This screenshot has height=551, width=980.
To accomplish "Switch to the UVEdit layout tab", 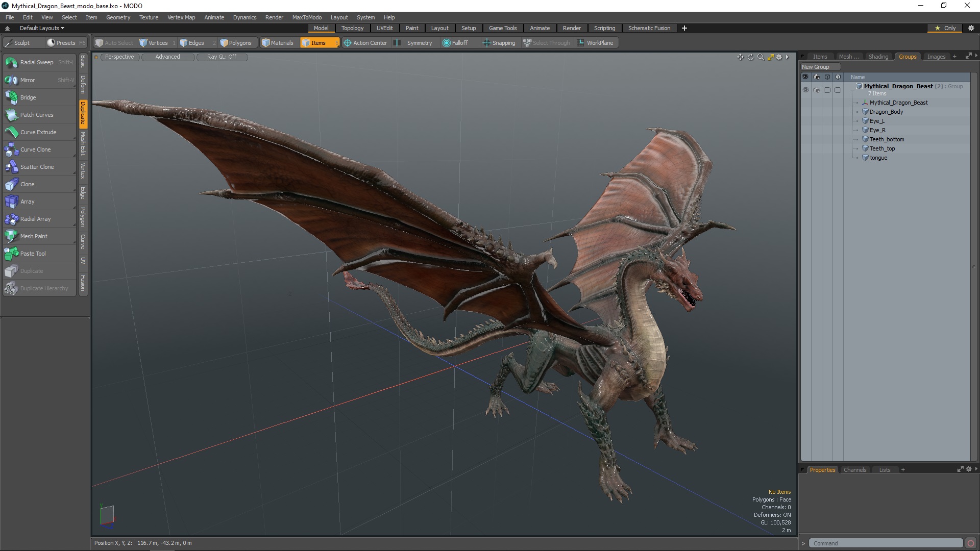I will pos(384,28).
